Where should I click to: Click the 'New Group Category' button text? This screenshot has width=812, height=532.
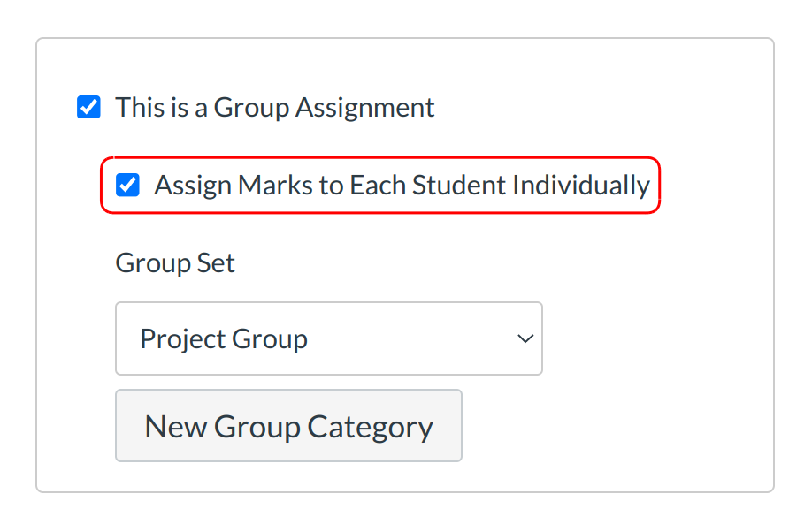[288, 426]
